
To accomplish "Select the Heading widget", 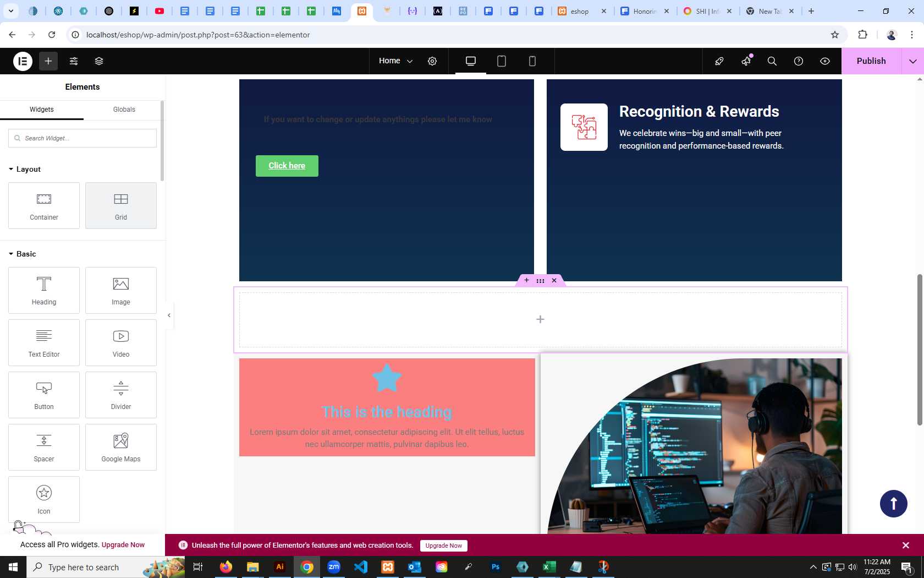I will coord(44,290).
